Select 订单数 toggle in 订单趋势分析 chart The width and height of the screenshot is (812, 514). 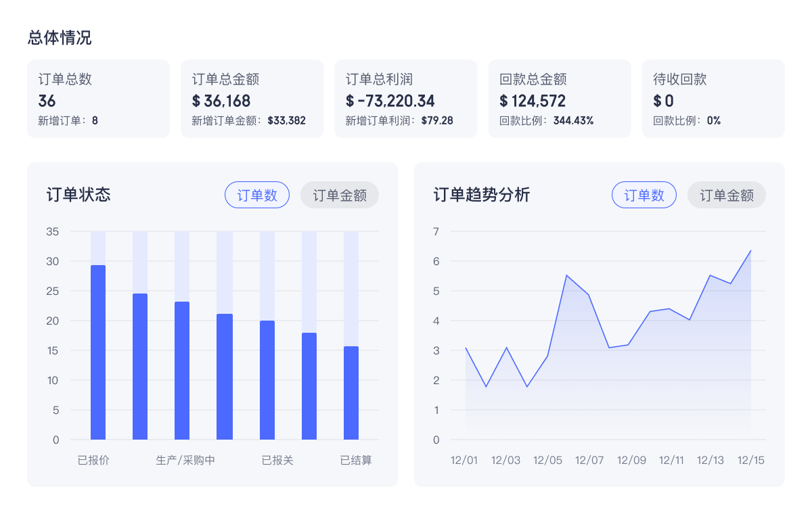pos(644,195)
